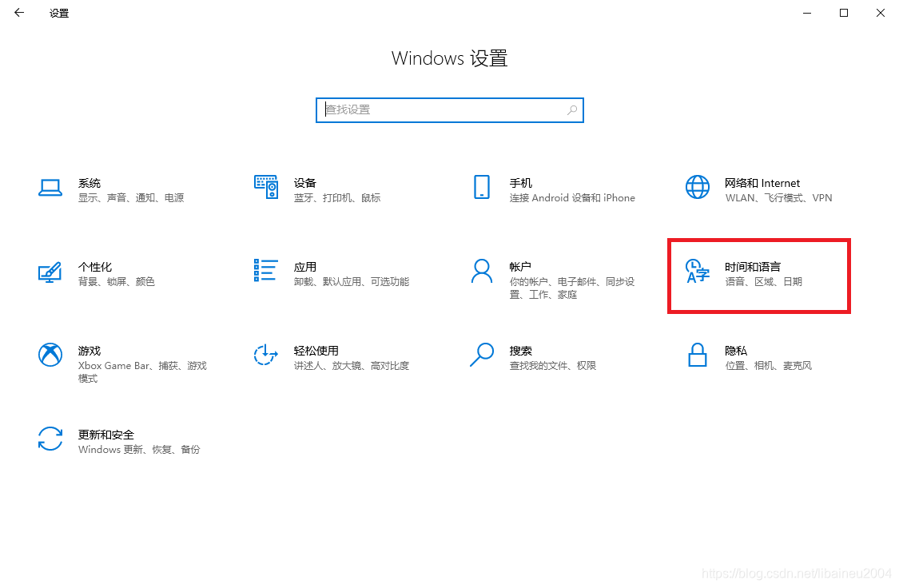Click description 查找我的文件、权限
899x588 pixels.
click(553, 366)
